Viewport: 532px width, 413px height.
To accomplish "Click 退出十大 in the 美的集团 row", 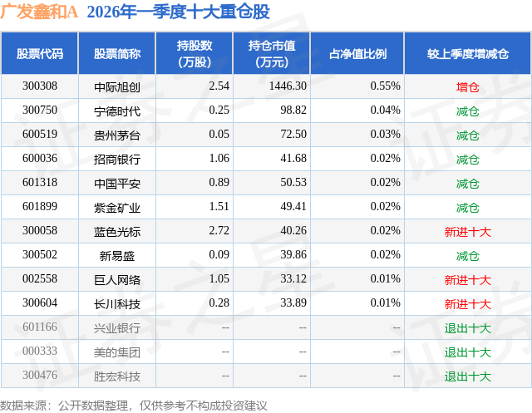I will [x=468, y=352].
